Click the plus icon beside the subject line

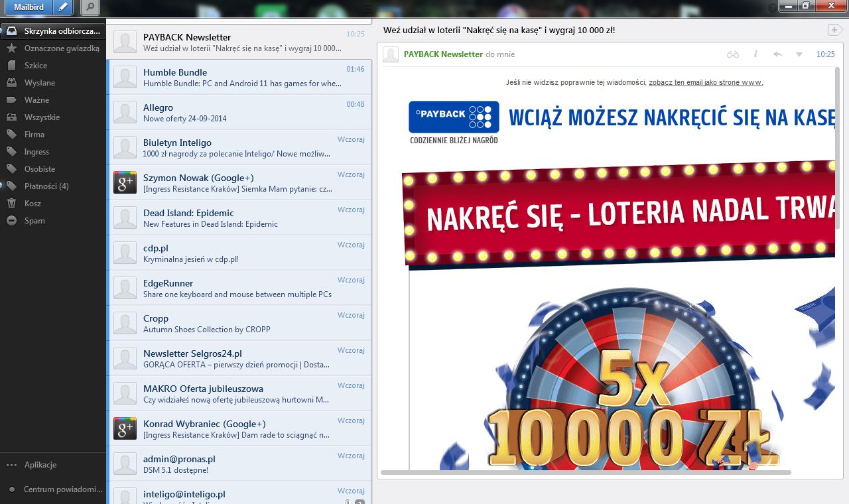point(834,30)
